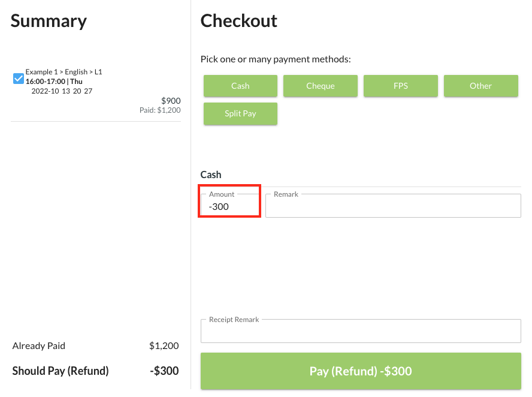Click into the Receipt Remark field
532x397 pixels.
click(361, 331)
